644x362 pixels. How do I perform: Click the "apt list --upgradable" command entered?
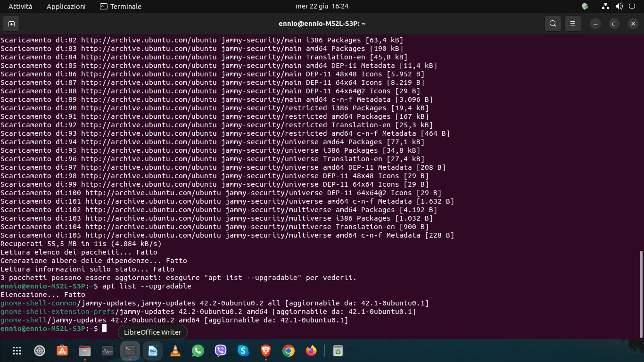pos(147,286)
